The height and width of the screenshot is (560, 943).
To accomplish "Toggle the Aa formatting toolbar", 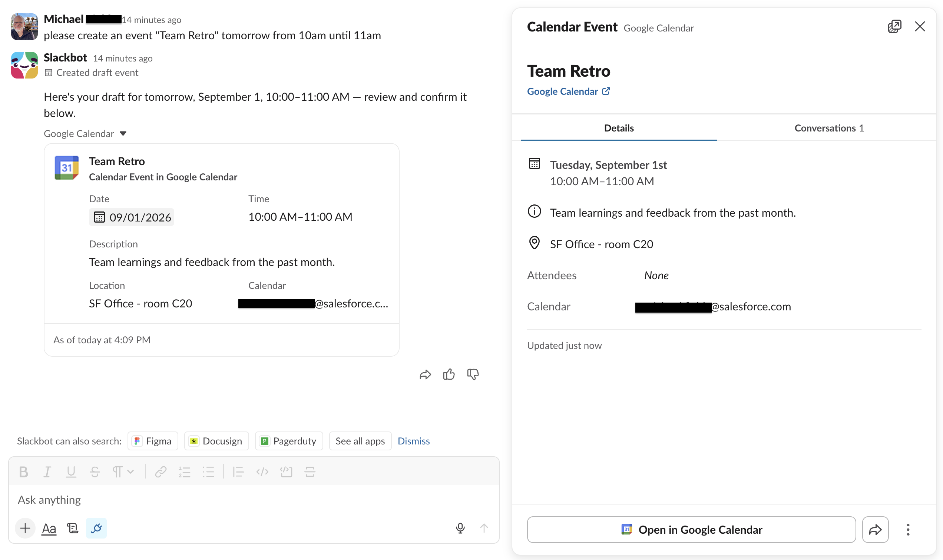I will point(49,528).
